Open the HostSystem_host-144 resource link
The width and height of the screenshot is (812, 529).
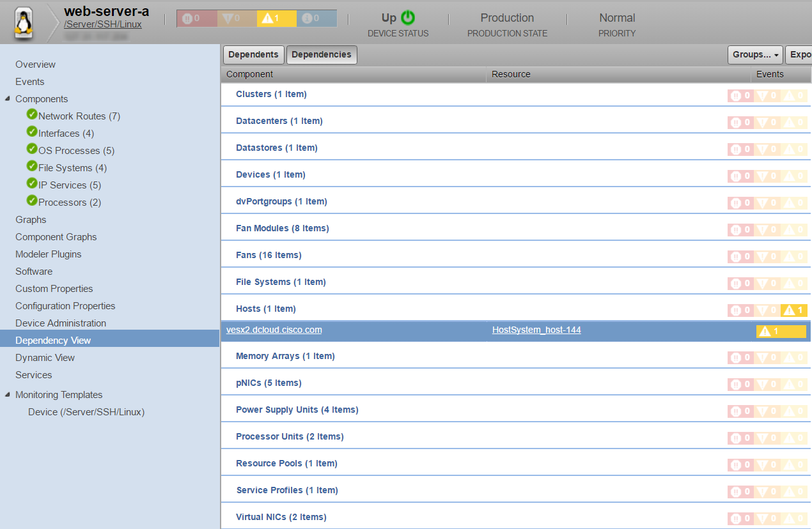click(536, 330)
